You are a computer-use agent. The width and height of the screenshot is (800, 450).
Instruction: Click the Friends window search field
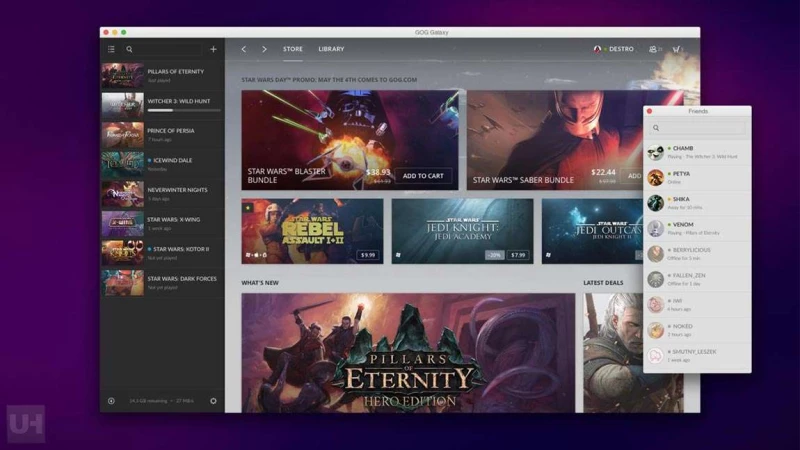pyautogui.click(x=697, y=128)
